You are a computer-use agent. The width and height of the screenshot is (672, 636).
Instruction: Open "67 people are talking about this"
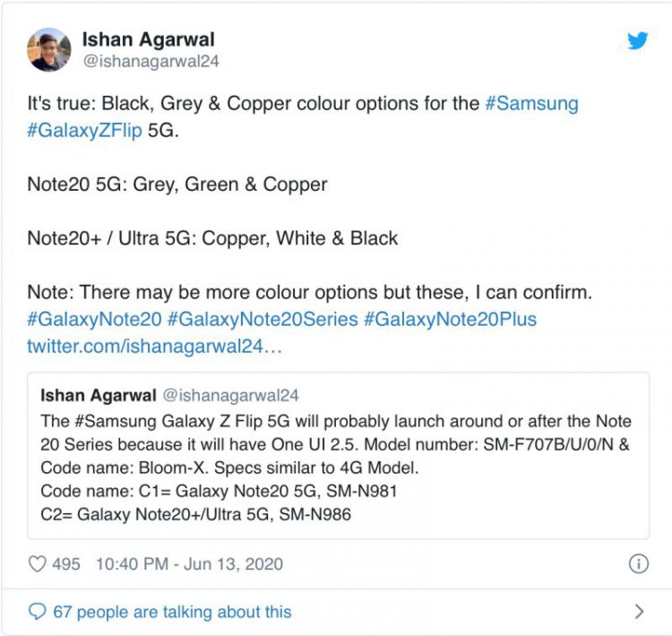pyautogui.click(x=172, y=612)
